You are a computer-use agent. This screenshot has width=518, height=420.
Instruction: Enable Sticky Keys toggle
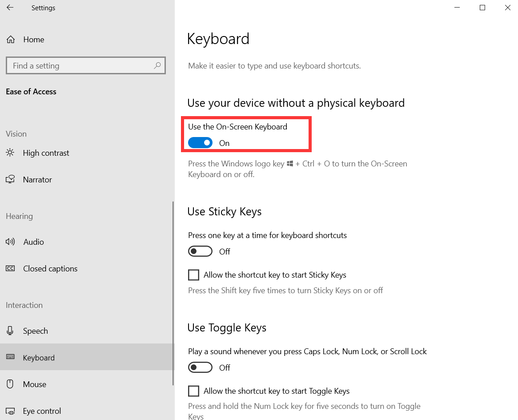[x=200, y=251]
